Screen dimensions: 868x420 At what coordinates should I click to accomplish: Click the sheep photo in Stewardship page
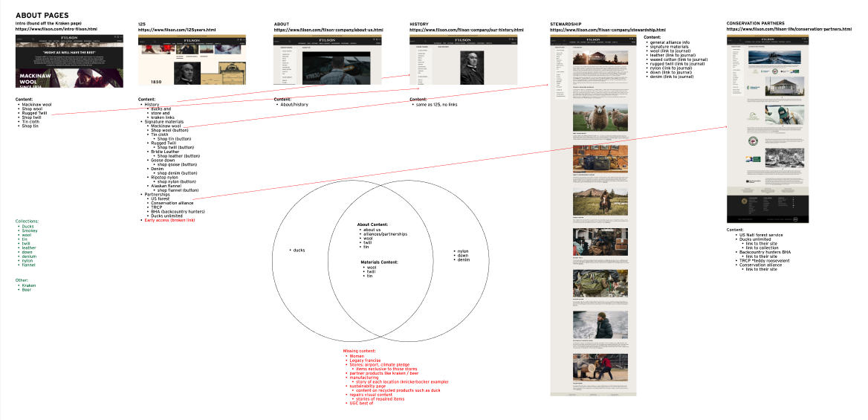[x=600, y=117]
